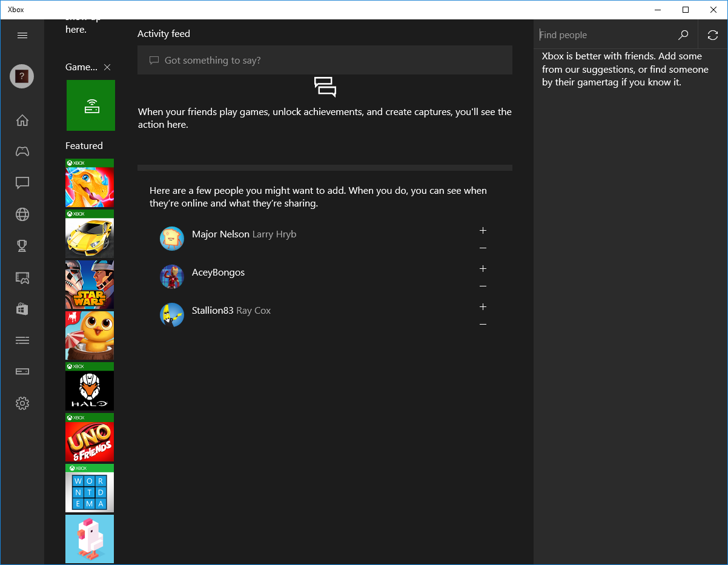This screenshot has width=728, height=565.
Task: Click the Find people search field
Action: point(606,35)
